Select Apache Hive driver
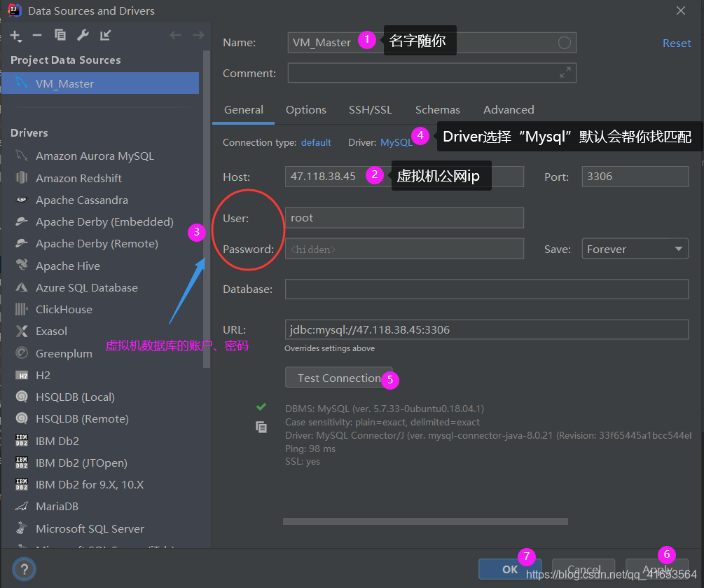 68,266
